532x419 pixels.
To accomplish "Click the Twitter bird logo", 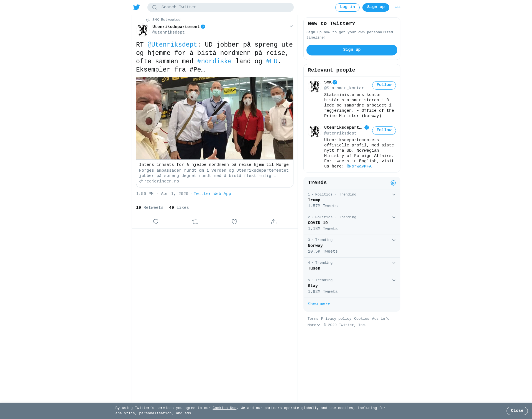I will click(136, 7).
